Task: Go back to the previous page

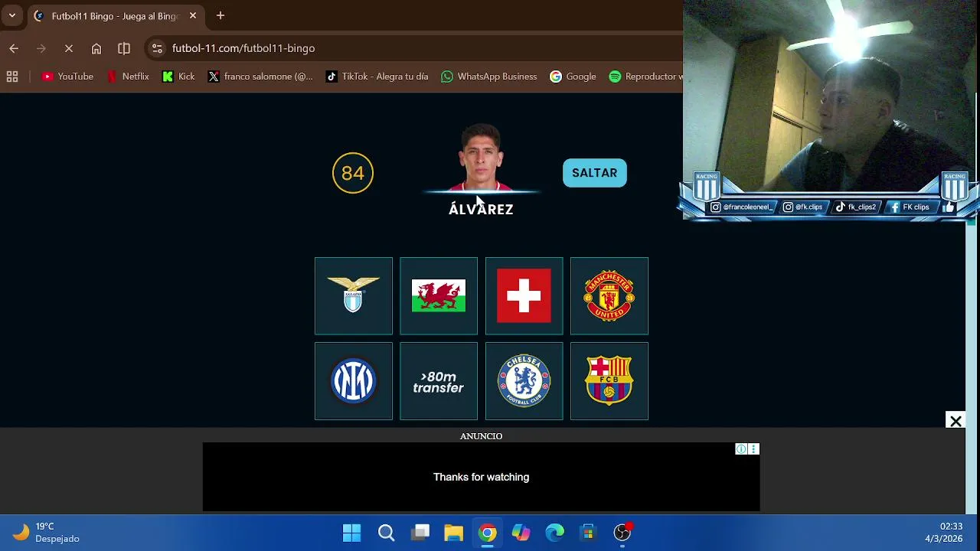Action: 14,48
